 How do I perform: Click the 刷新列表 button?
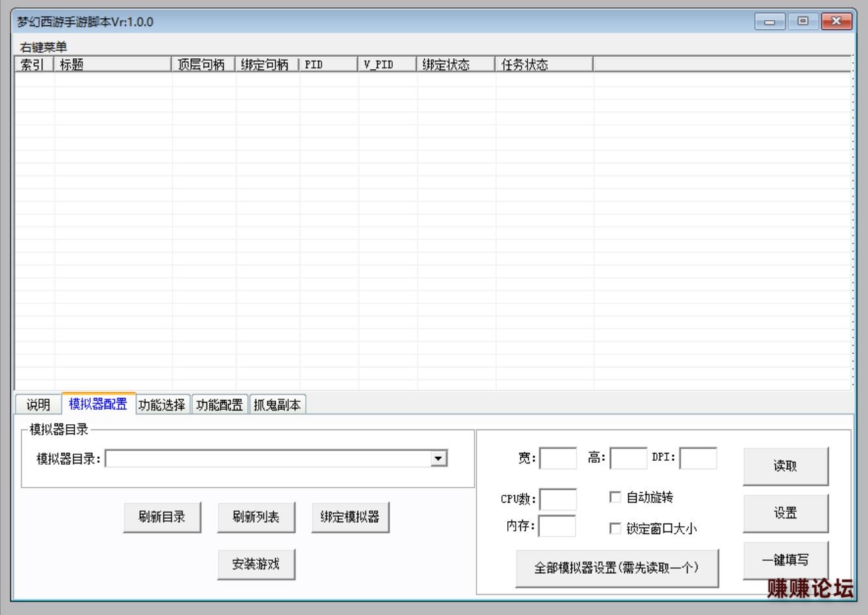[256, 517]
